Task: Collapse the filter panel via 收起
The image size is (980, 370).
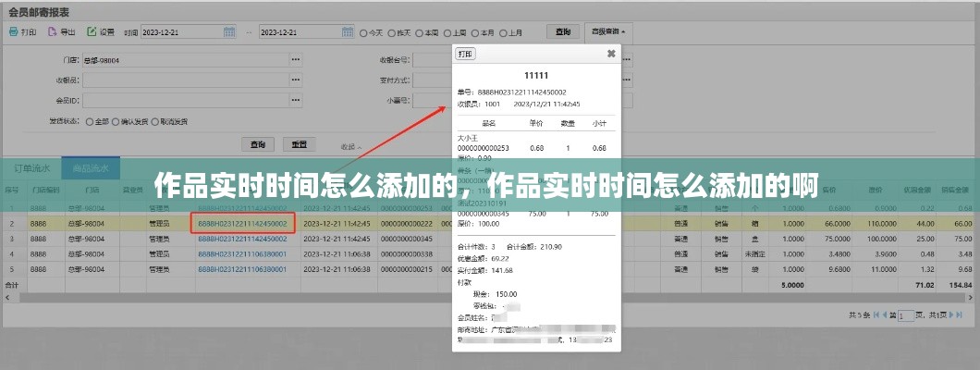Action: tap(350, 146)
